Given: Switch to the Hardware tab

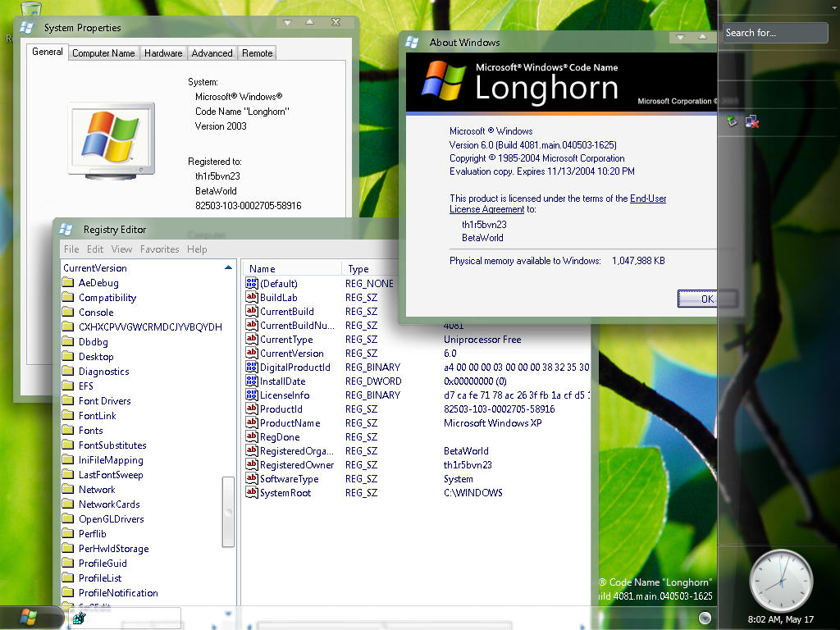Looking at the screenshot, I should click(163, 53).
